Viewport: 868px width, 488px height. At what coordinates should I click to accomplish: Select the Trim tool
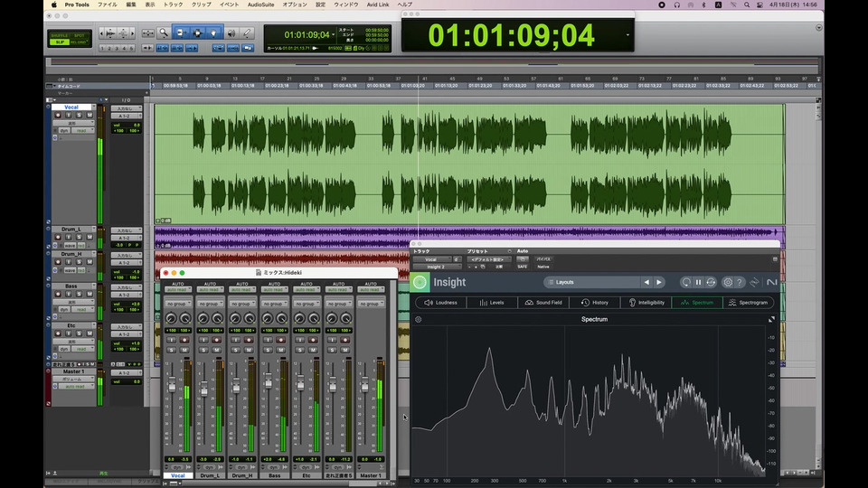pyautogui.click(x=181, y=33)
